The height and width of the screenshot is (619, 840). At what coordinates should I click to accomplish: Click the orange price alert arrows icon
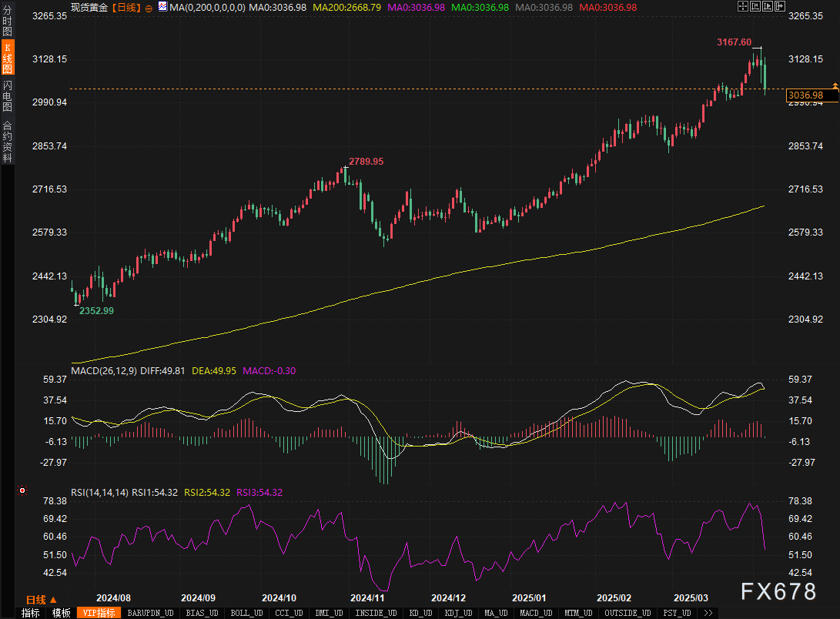tap(835, 85)
